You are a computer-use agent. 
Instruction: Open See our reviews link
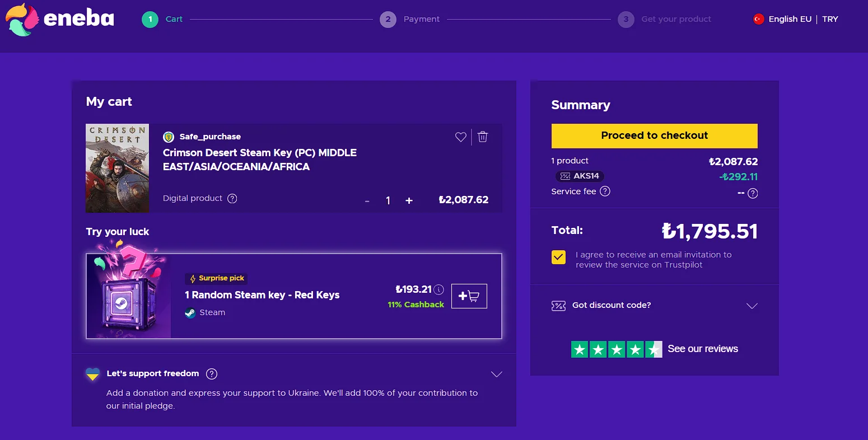[703, 349]
